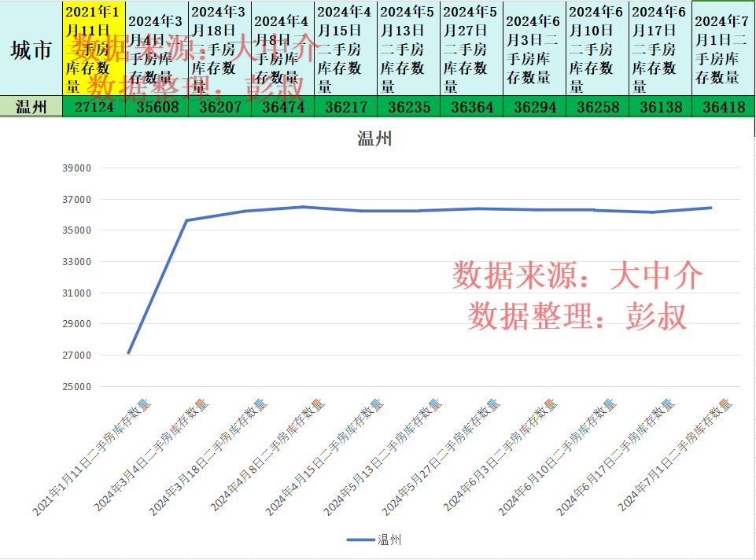Click the 37000 y-axis label
This screenshot has height=560, width=756.
[x=76, y=200]
